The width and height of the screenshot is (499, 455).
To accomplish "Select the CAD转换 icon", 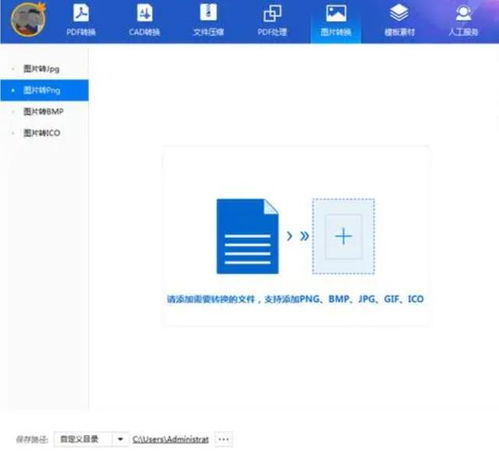I will 144,13.
